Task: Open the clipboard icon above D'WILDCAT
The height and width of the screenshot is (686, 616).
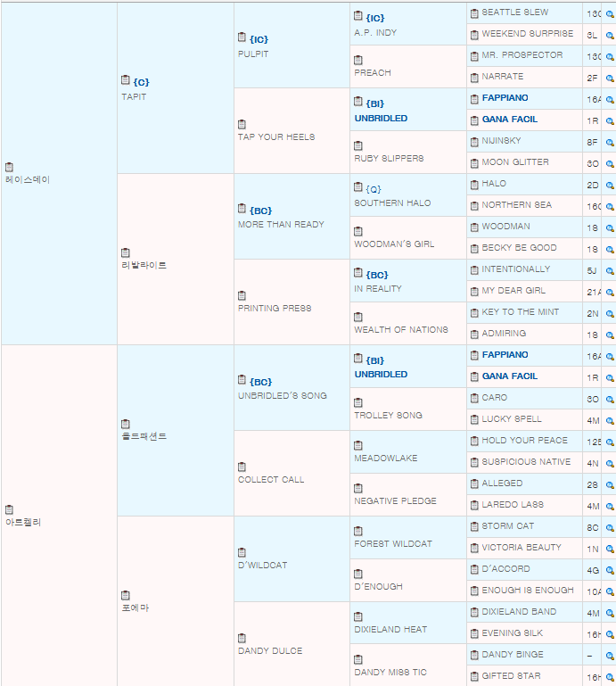Action: tap(242, 552)
